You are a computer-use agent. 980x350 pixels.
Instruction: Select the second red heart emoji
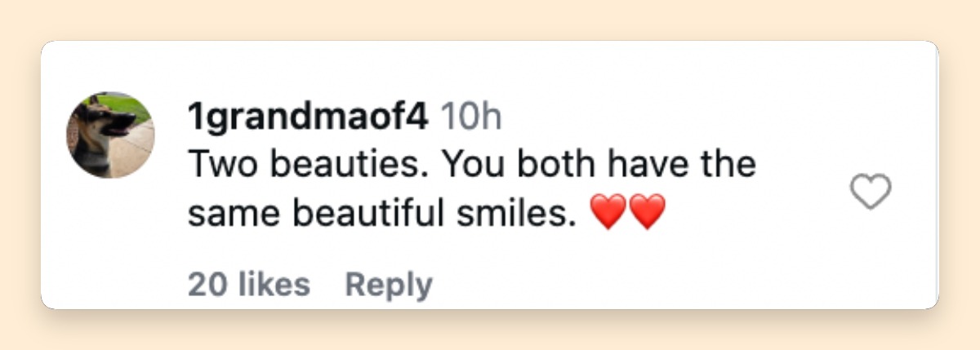point(647,215)
